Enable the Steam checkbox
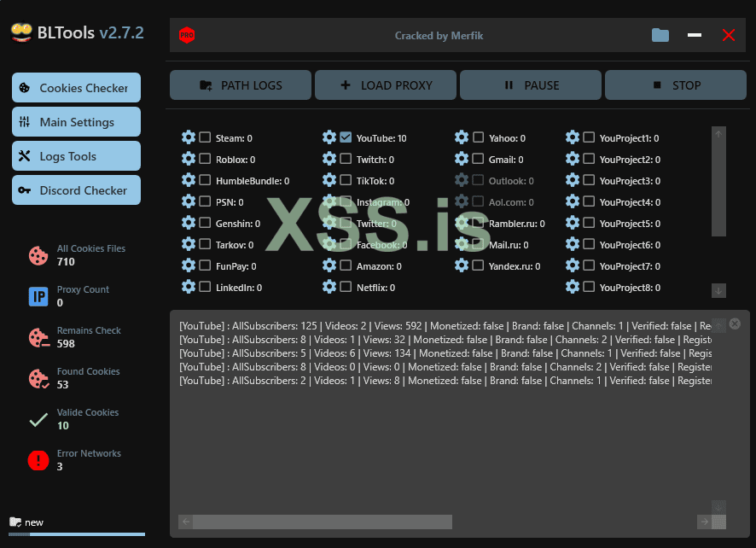756x548 pixels. [x=205, y=137]
